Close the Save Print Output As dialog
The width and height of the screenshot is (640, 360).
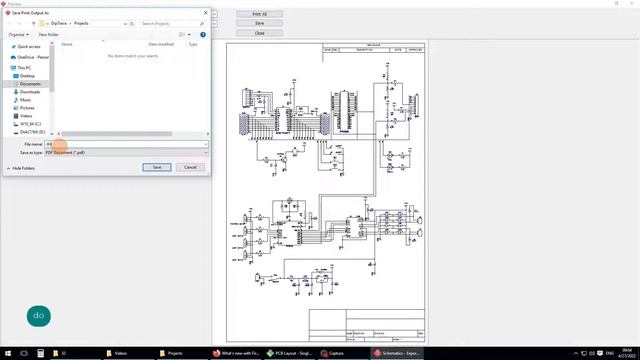coord(205,13)
